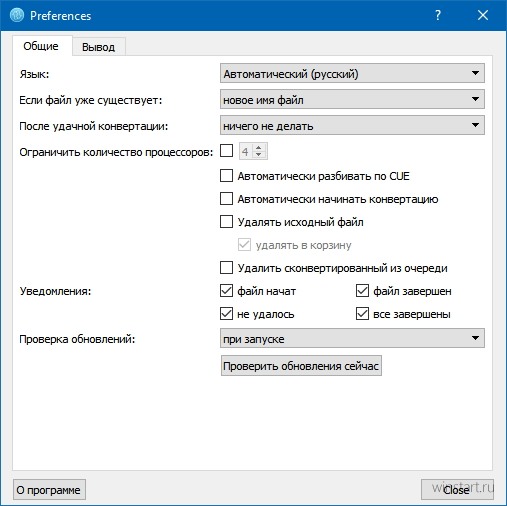Enable the processor count limit checkbox

pyautogui.click(x=226, y=151)
